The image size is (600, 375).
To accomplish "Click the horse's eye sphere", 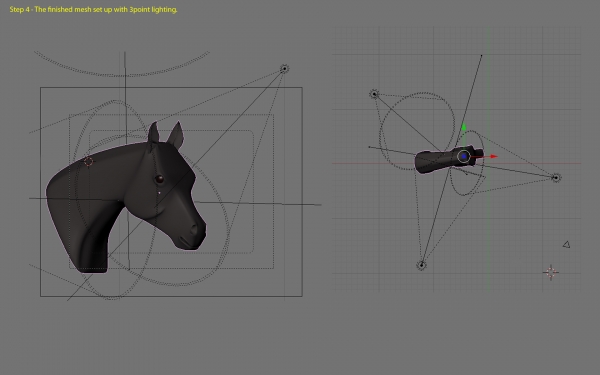I will 159,179.
